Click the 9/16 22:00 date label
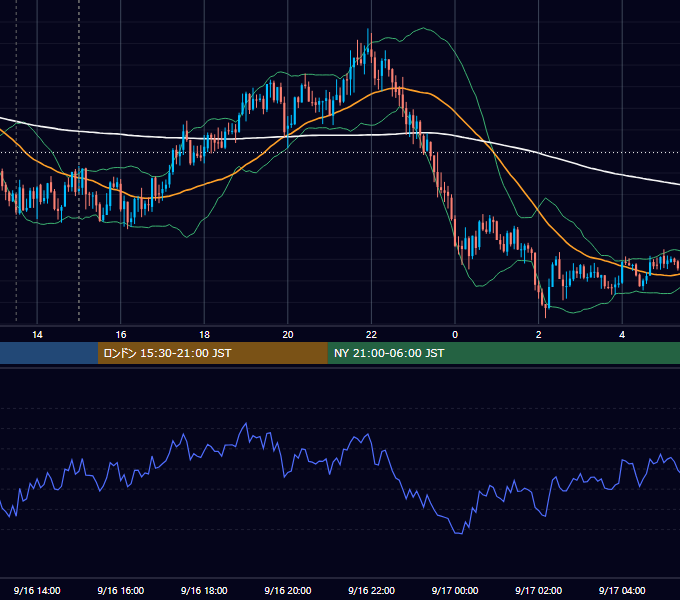680x600 pixels. click(x=372, y=590)
